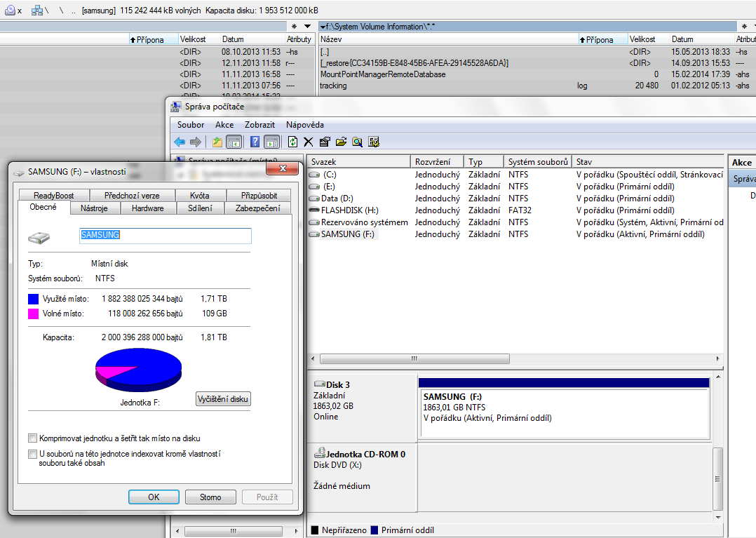
Task: Select the SAMSUNG (F:) volume icon in the list
Action: [314, 234]
